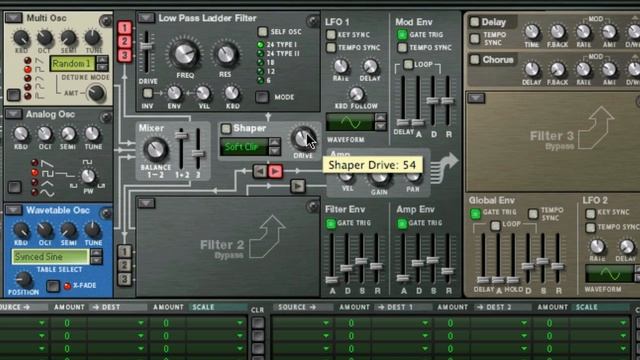
Task: Select the sawtooth waveform on Analog Osc
Action: [35, 163]
